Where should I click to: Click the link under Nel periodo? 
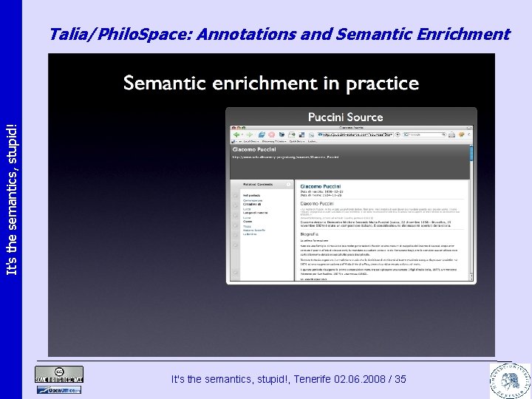253,200
